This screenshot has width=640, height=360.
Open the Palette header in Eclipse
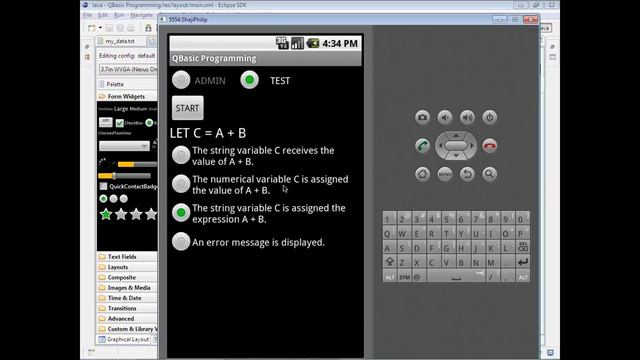pyautogui.click(x=115, y=84)
